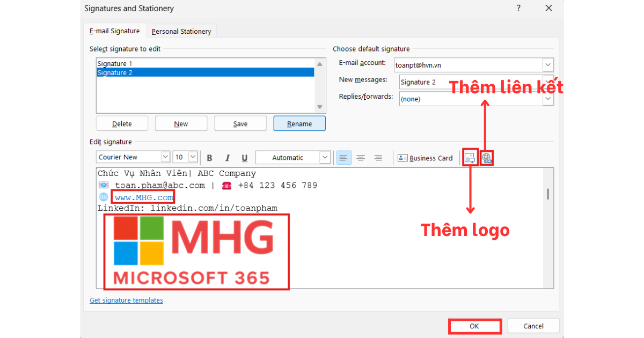The image size is (644, 338).
Task: Toggle Underline formatting button
Action: (245, 158)
